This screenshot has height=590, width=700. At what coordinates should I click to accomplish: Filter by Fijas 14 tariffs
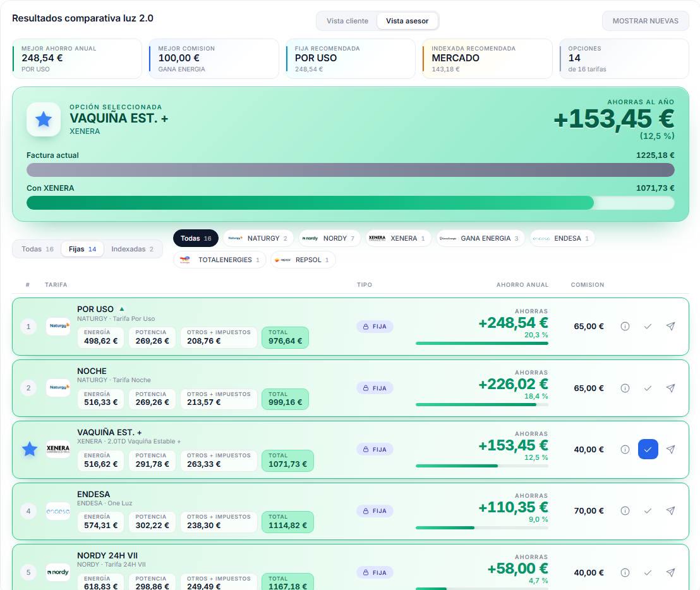click(83, 249)
